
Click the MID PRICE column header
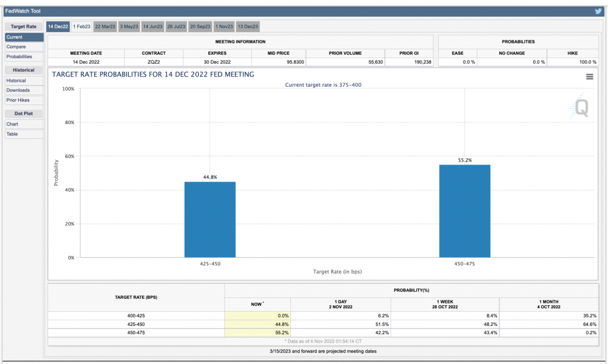[278, 53]
